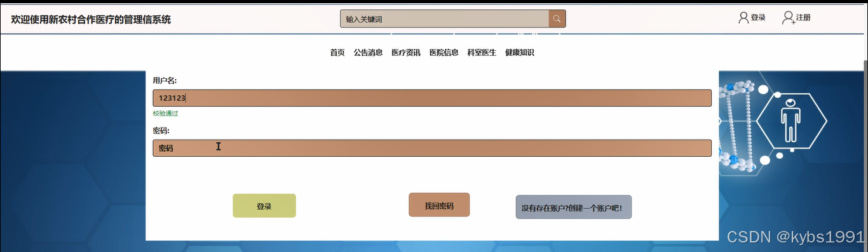Focus the 输入关键词 search field
The width and height of the screenshot is (868, 252).
[444, 19]
